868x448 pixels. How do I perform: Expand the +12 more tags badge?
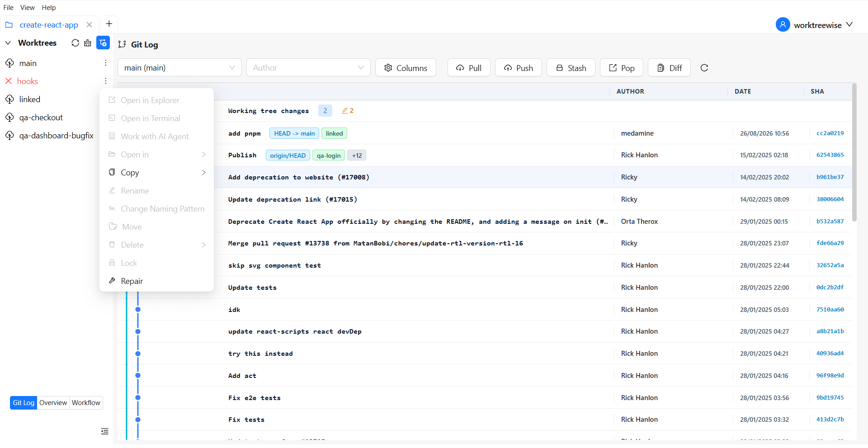point(357,156)
